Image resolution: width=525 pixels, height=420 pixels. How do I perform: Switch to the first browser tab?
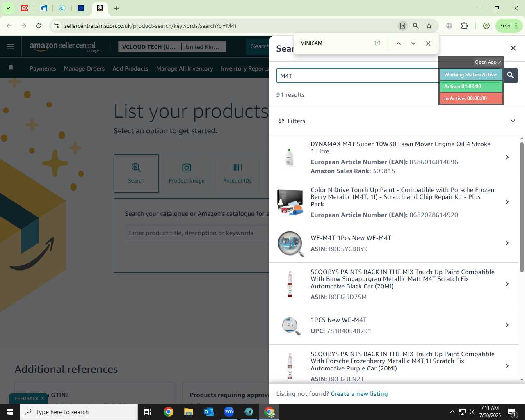[x=25, y=8]
